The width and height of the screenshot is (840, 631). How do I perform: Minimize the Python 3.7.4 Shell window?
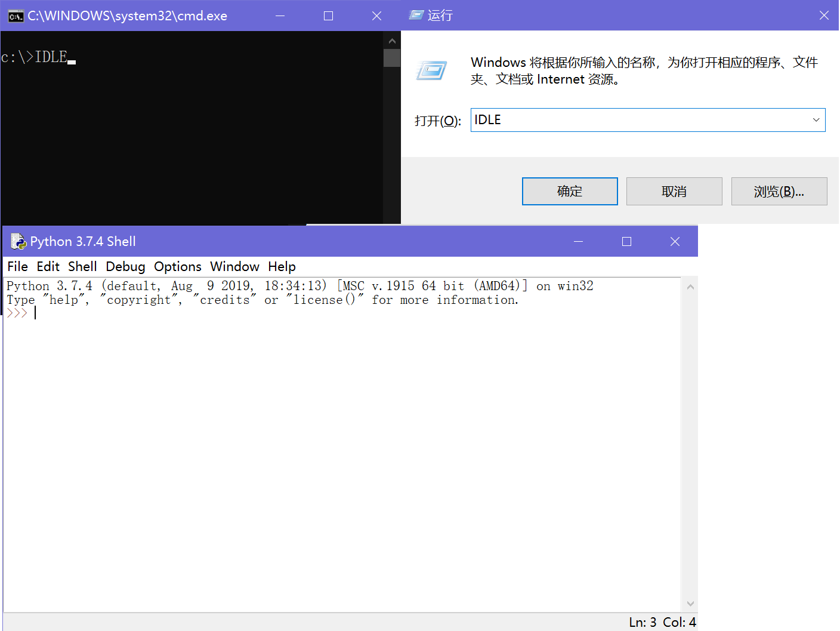click(578, 241)
